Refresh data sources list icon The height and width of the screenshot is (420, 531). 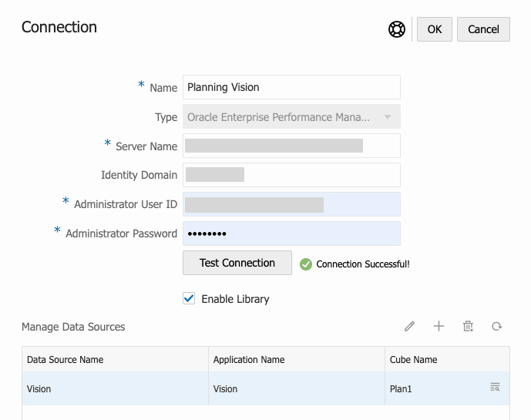497,327
